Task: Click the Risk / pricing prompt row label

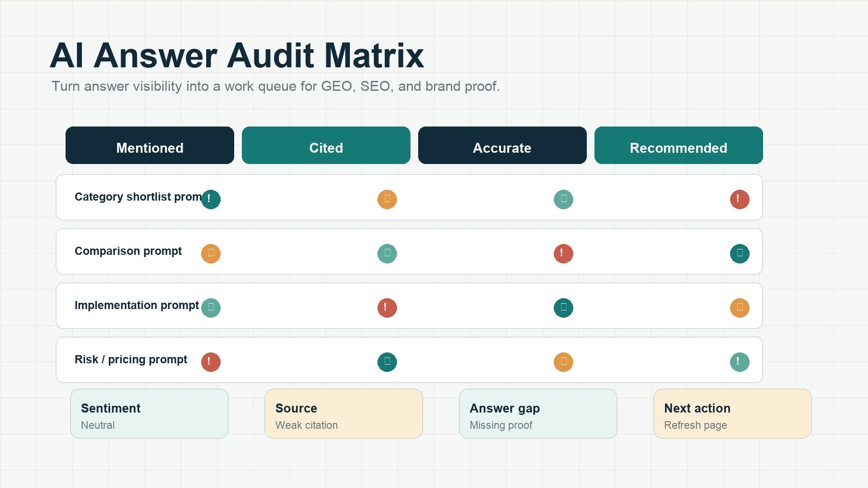Action: point(131,360)
